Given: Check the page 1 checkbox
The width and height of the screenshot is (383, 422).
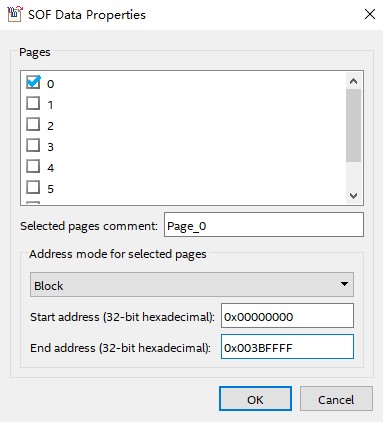Looking at the screenshot, I should pos(33,103).
